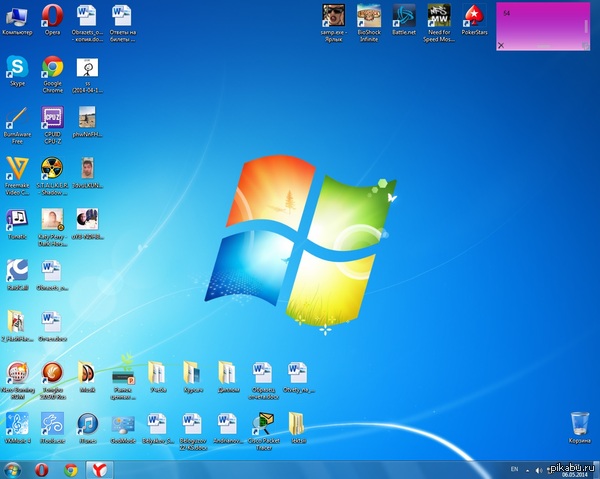Select the Need for Speed Most Wanted icon

click(x=438, y=16)
